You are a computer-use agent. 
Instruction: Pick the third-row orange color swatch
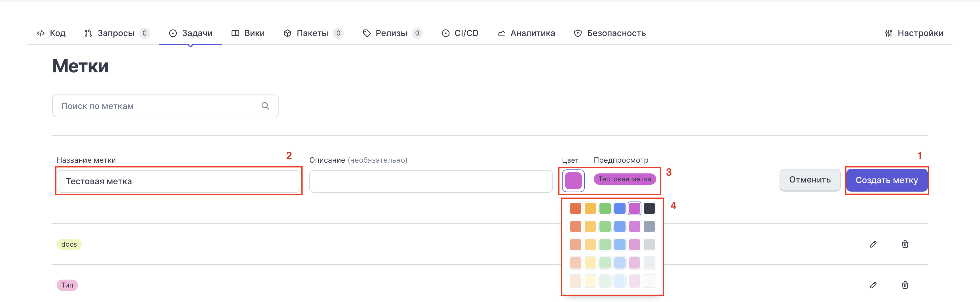point(575,244)
